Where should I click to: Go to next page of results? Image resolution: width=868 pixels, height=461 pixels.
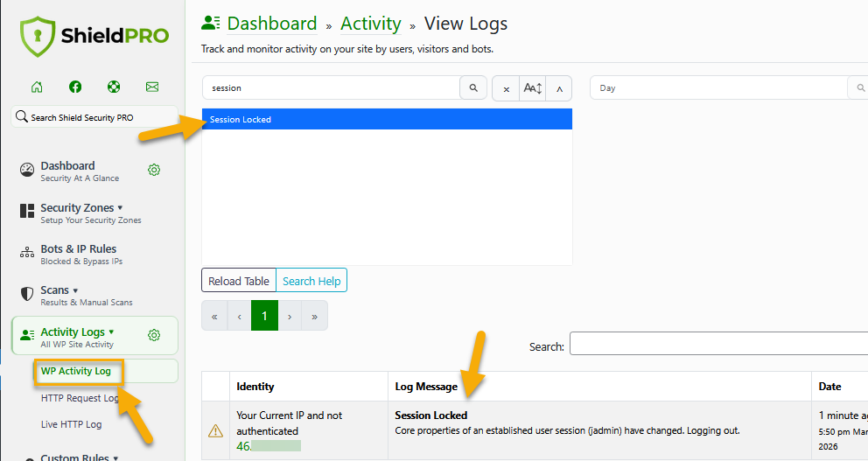click(290, 316)
